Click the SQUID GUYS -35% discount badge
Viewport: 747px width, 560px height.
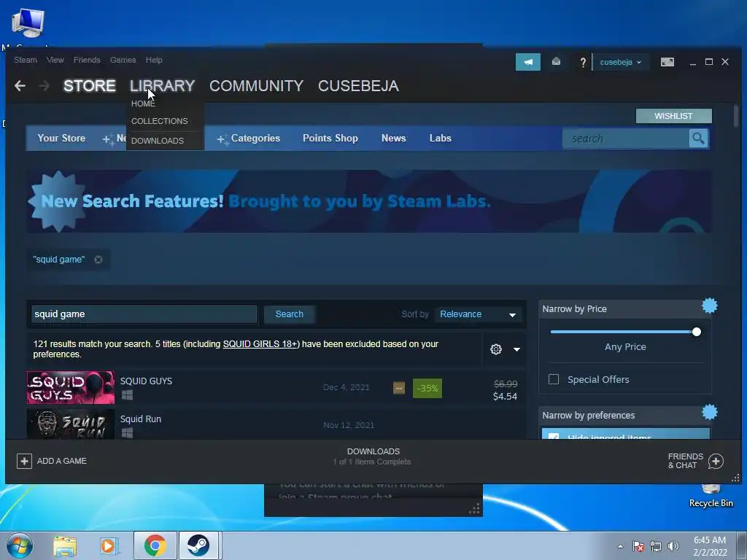tap(427, 388)
